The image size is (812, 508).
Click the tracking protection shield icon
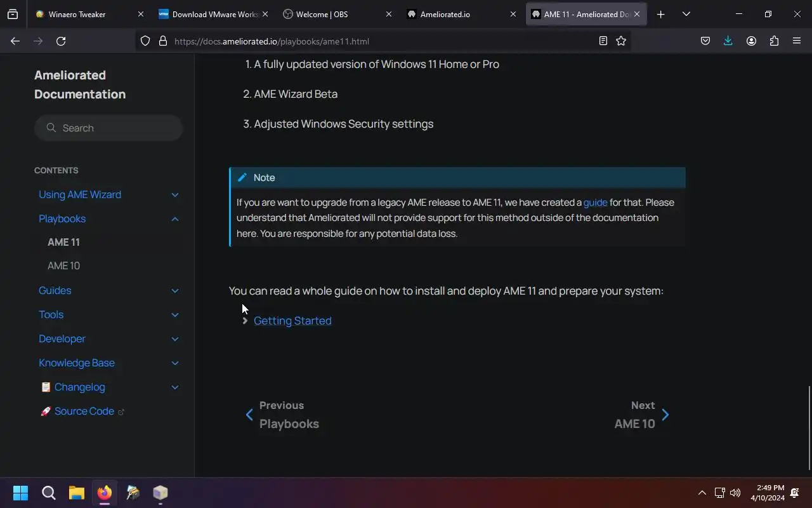145,41
